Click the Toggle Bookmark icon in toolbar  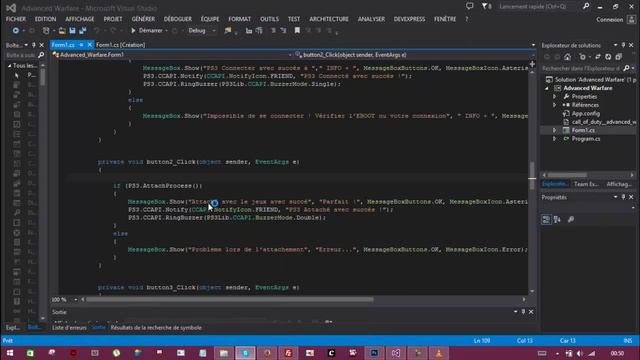point(297,31)
